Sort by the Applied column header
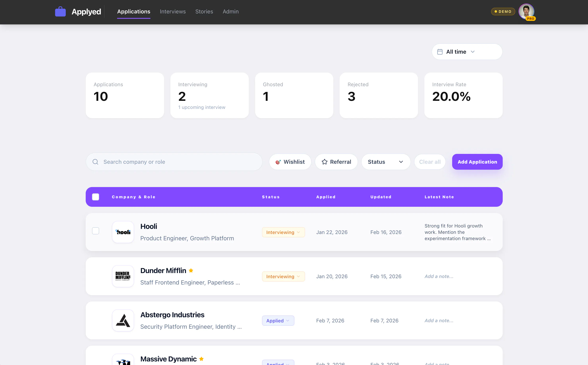 326,197
